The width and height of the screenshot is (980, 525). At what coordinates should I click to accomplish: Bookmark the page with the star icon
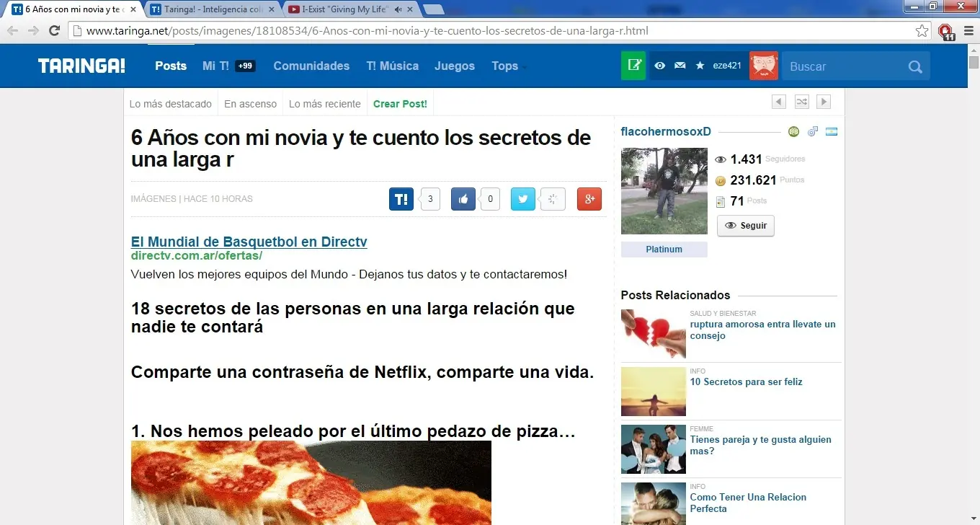click(x=922, y=30)
